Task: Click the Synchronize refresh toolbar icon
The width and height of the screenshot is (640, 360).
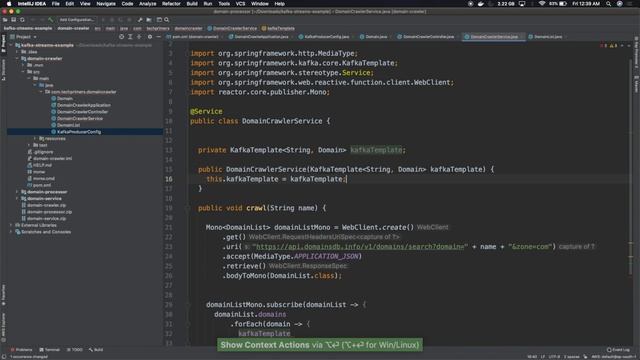Action: [22, 20]
